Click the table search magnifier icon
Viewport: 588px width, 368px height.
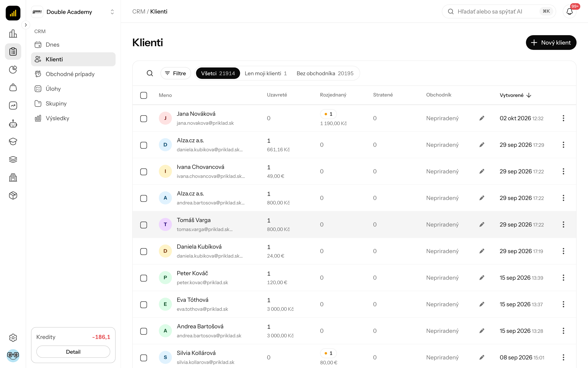[150, 73]
